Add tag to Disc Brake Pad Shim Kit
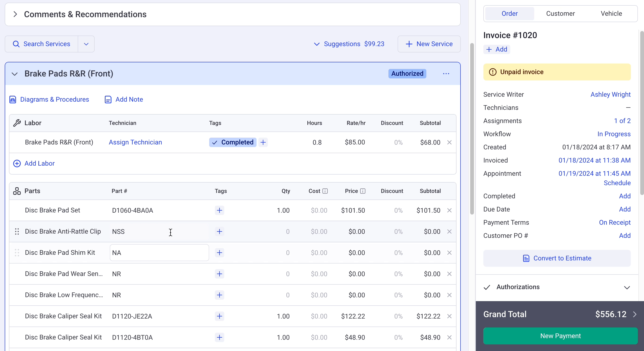 [220, 253]
